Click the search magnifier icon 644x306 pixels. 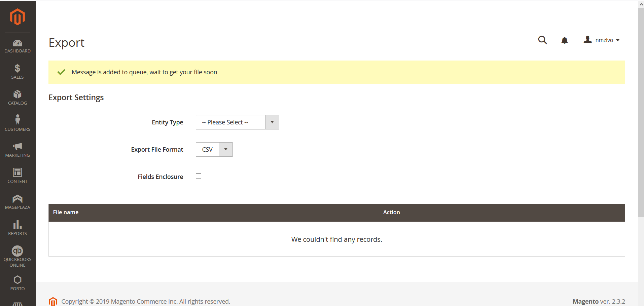click(x=542, y=40)
